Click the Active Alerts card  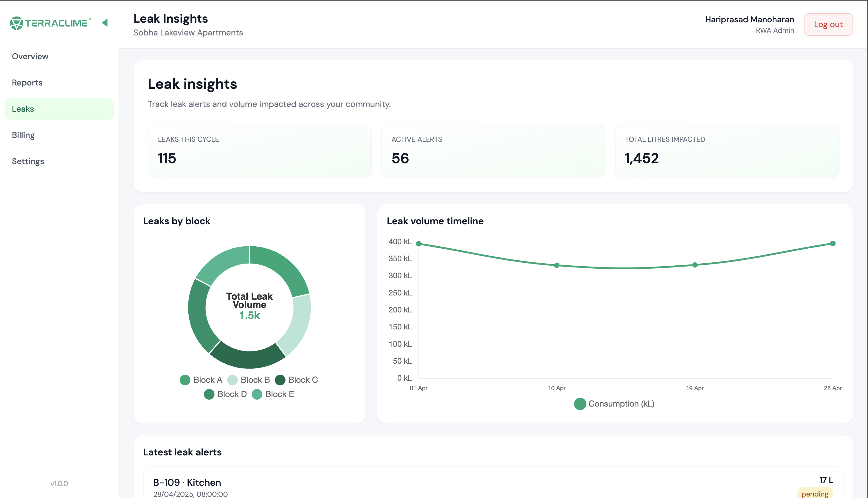tap(493, 151)
